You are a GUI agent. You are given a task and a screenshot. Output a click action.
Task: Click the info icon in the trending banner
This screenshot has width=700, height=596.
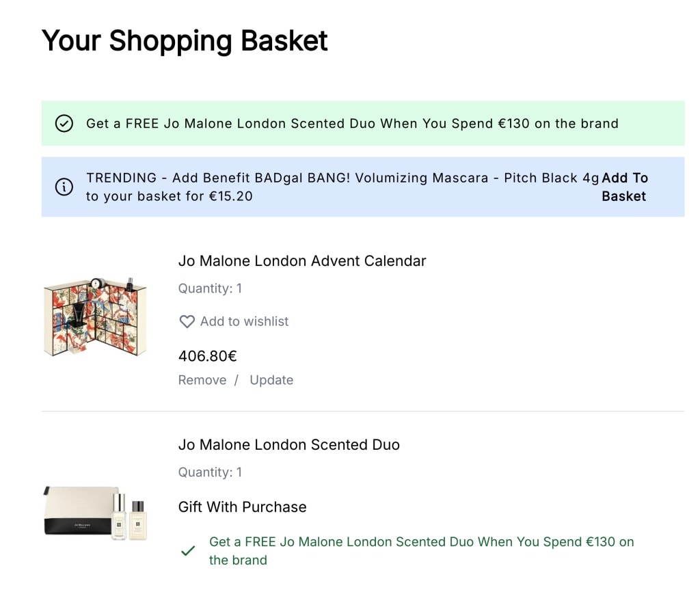click(x=64, y=187)
